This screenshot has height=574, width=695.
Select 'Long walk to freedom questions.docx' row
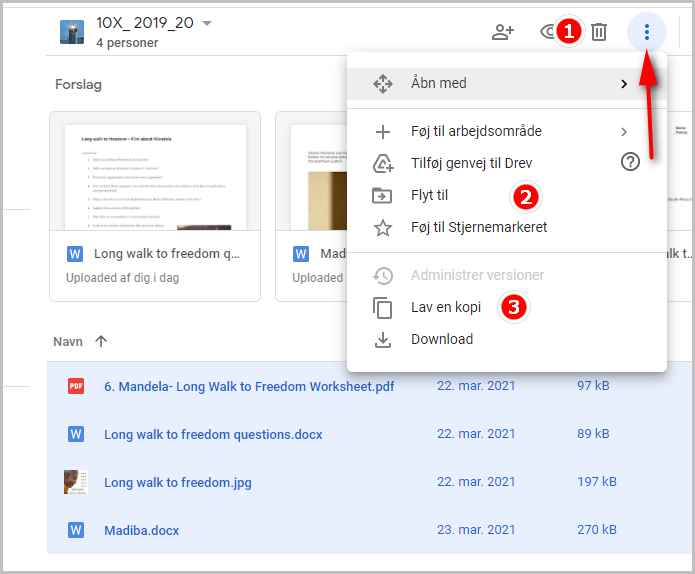coord(370,434)
